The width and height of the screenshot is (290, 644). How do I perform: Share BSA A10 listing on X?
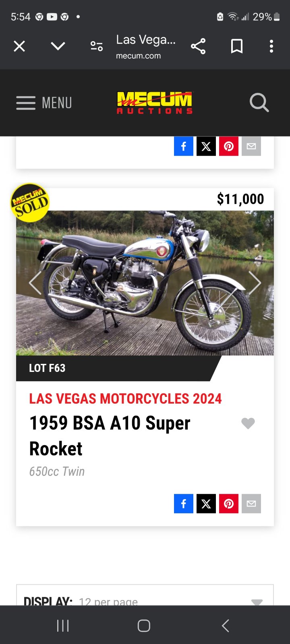(206, 504)
